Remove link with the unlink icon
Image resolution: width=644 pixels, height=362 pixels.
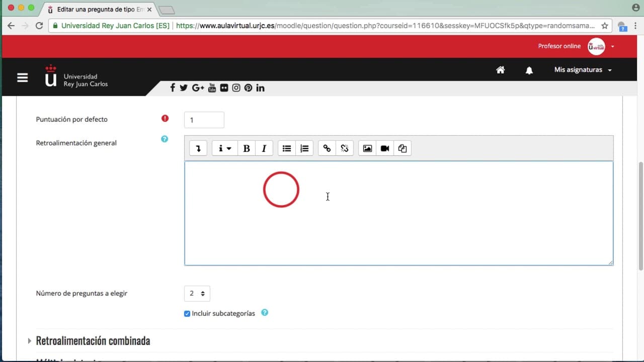point(345,148)
